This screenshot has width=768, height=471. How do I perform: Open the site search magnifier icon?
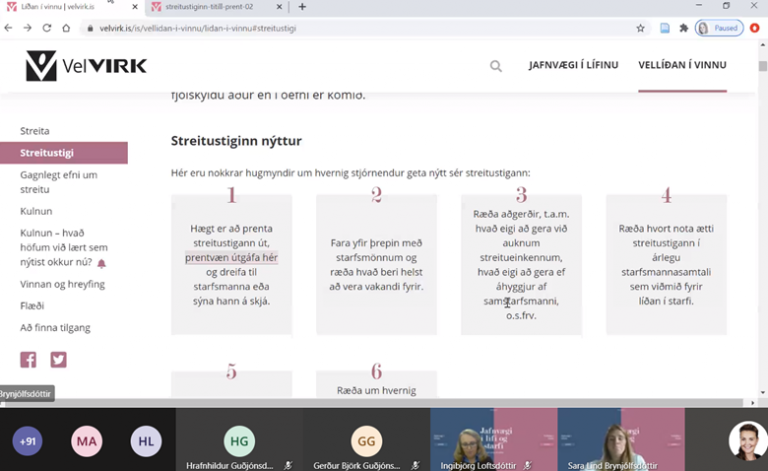496,66
